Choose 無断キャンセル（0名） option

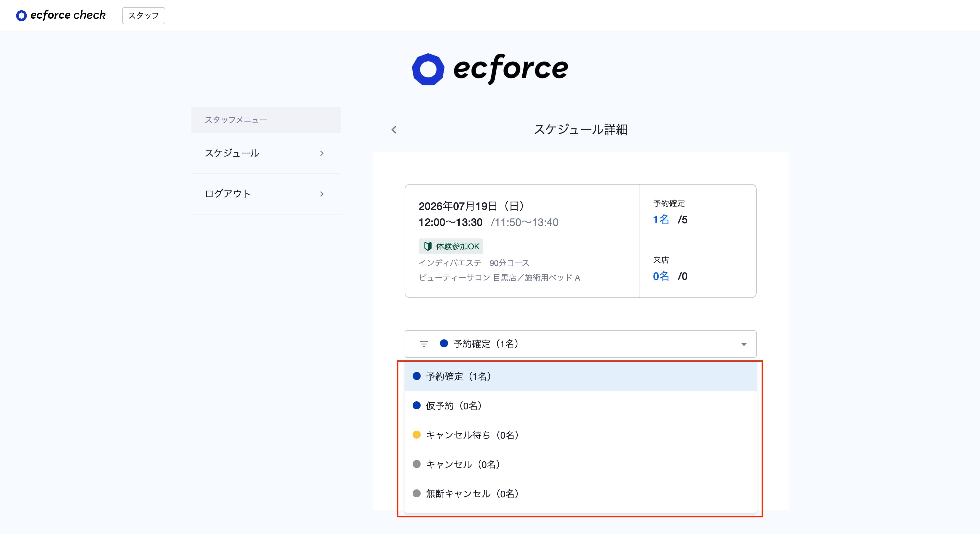pyautogui.click(x=580, y=494)
